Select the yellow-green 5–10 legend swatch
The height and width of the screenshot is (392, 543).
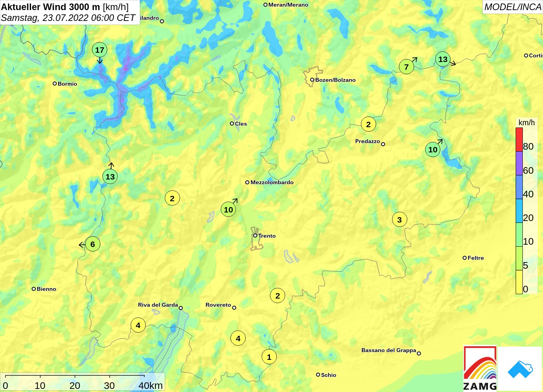(519, 258)
